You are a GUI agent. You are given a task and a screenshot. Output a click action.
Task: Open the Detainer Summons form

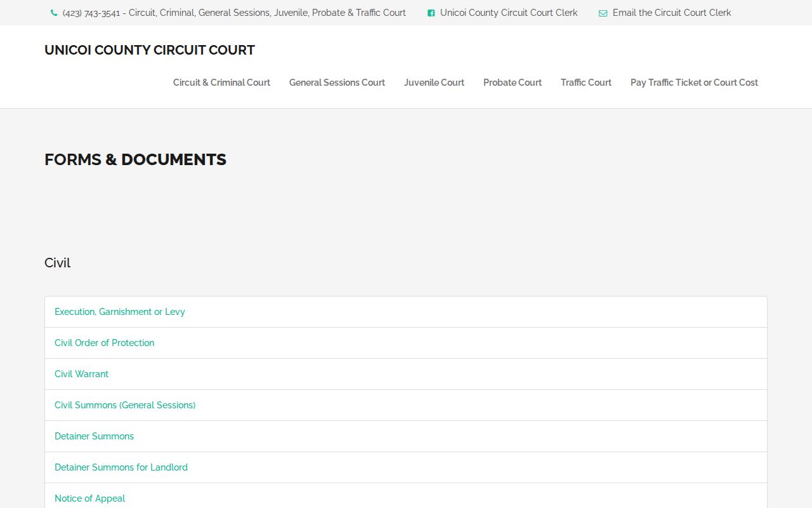94,436
